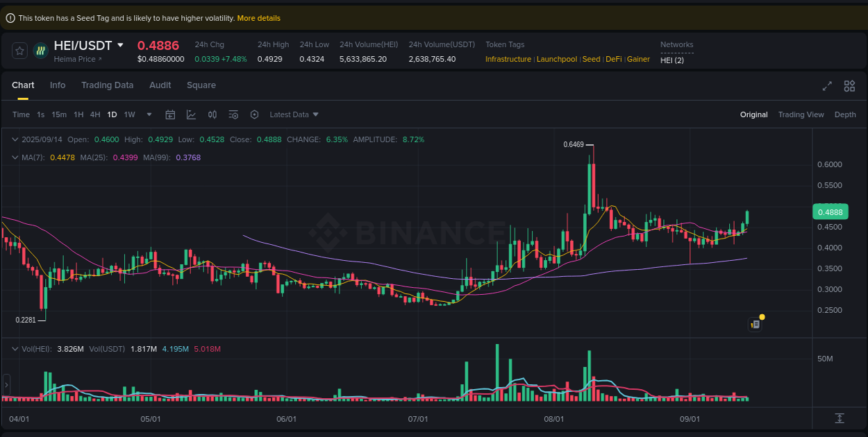Viewport: 868px width, 437px height.
Task: Click the order panel icon with yellow dot
Action: 756,324
